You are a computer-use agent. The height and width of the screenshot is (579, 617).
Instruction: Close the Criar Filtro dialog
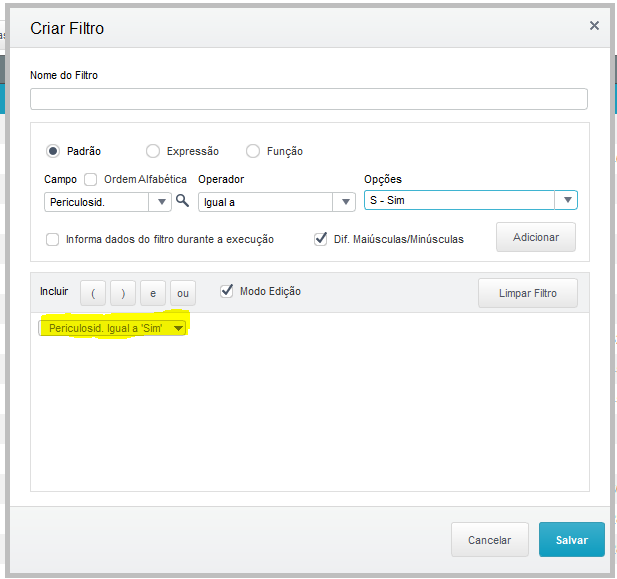tap(594, 26)
